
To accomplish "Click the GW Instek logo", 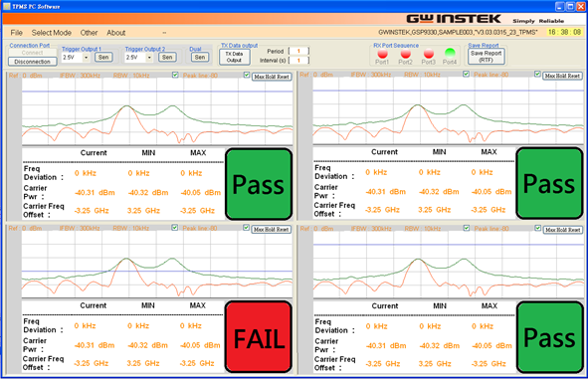I will point(454,19).
